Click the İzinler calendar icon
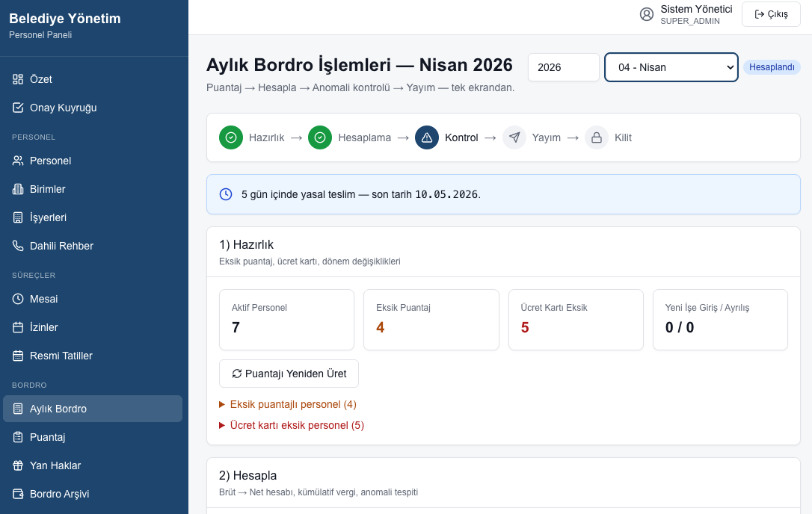The height and width of the screenshot is (514, 812). (x=18, y=327)
